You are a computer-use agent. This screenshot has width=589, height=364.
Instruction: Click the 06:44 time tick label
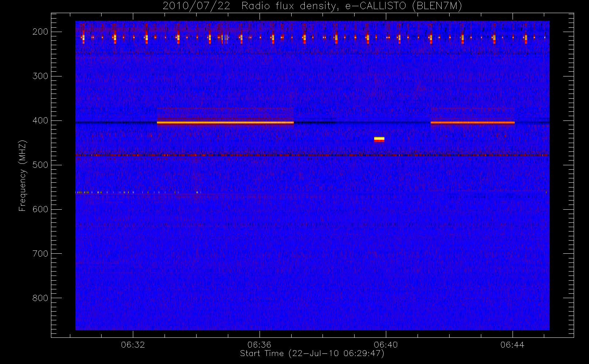pos(513,345)
